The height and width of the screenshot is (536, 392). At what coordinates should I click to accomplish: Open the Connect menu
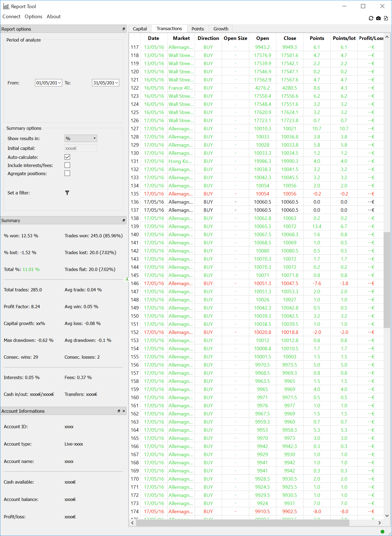click(x=11, y=17)
